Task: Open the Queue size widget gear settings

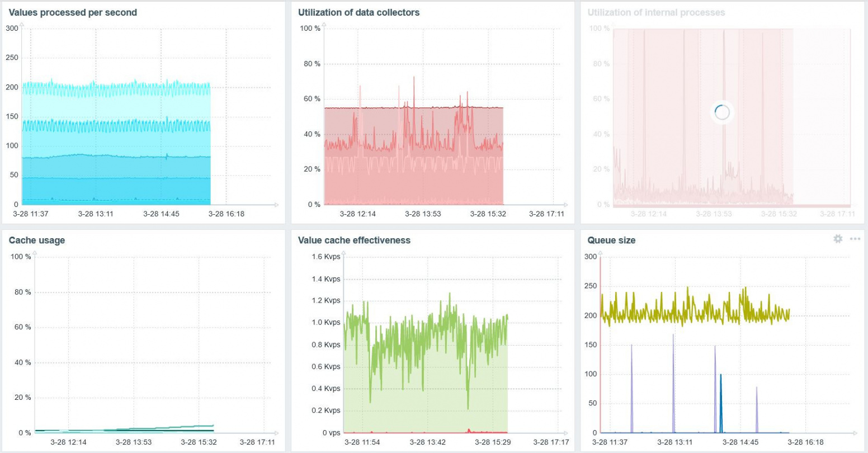Action: [x=838, y=239]
